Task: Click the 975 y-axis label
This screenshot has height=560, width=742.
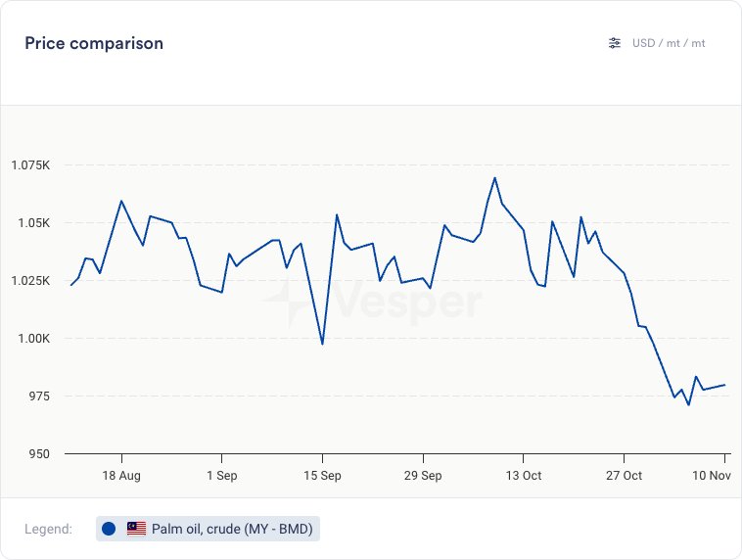Action: click(x=39, y=397)
